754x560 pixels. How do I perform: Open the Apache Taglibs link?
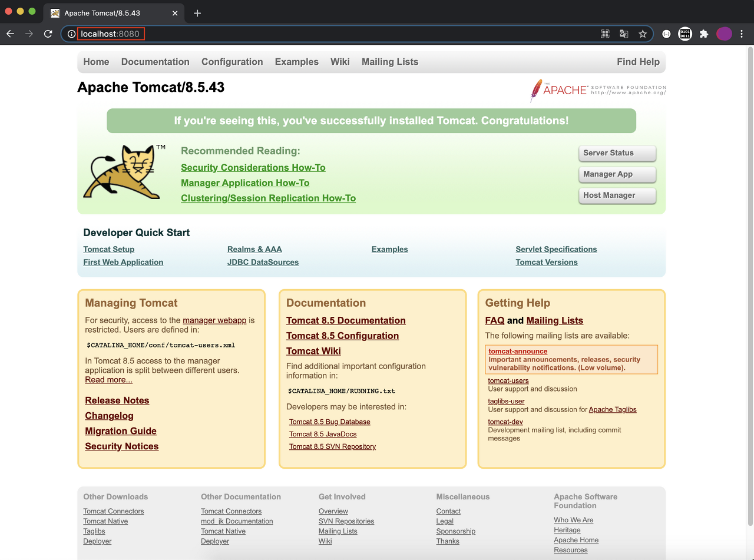(x=613, y=409)
